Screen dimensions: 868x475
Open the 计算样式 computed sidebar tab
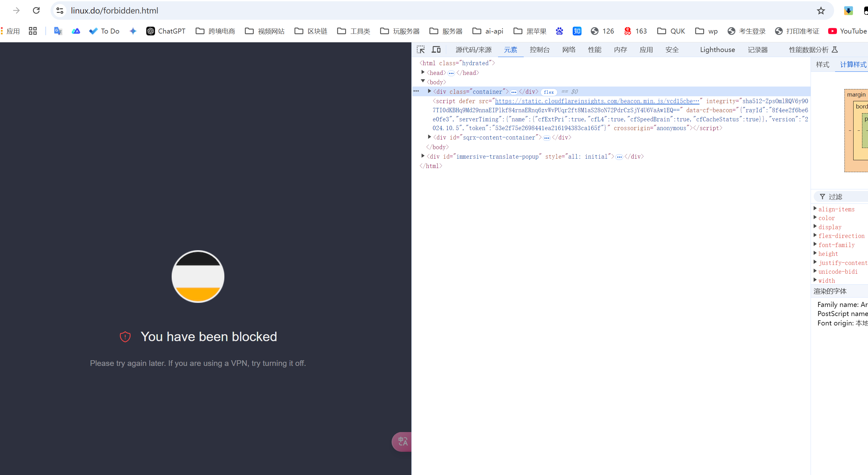(853, 65)
